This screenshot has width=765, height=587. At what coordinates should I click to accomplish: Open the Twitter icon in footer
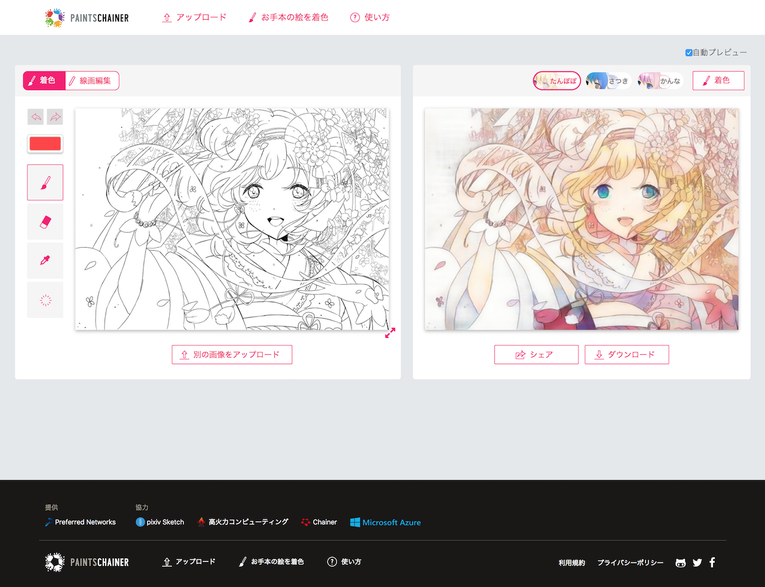pos(697,563)
